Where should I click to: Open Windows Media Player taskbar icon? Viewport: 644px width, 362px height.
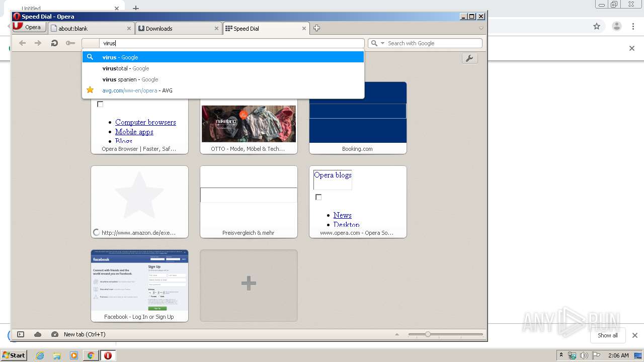[x=74, y=355]
